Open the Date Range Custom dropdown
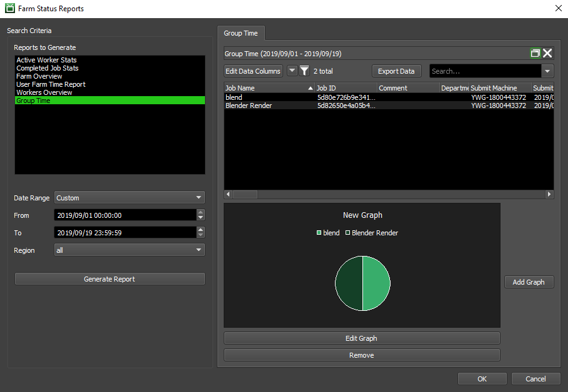The image size is (568, 392). point(129,198)
